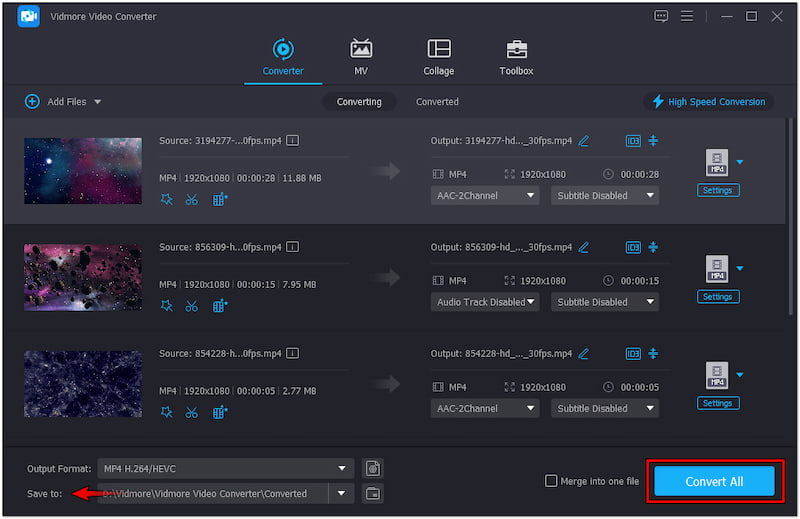Click the scissors cut icon for first video
The image size is (800, 519).
pos(192,199)
